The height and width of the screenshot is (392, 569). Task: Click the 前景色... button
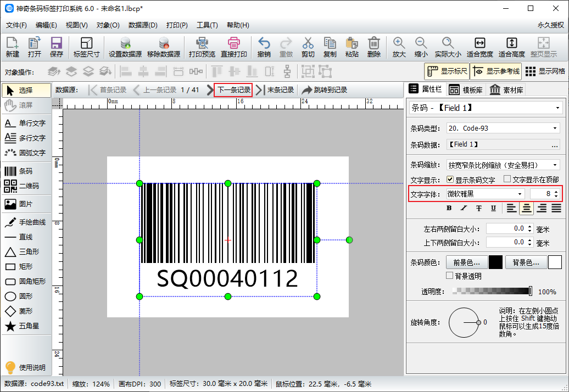coord(466,262)
